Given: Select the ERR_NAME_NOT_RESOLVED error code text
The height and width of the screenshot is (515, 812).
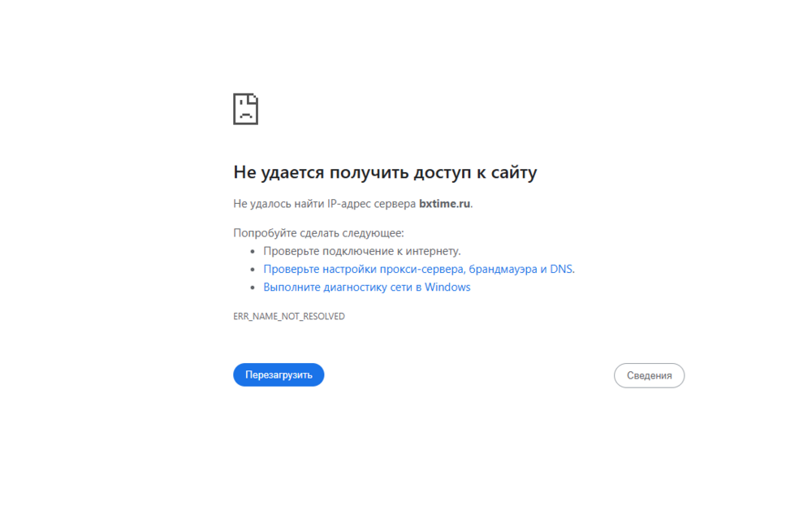Looking at the screenshot, I should pos(289,316).
